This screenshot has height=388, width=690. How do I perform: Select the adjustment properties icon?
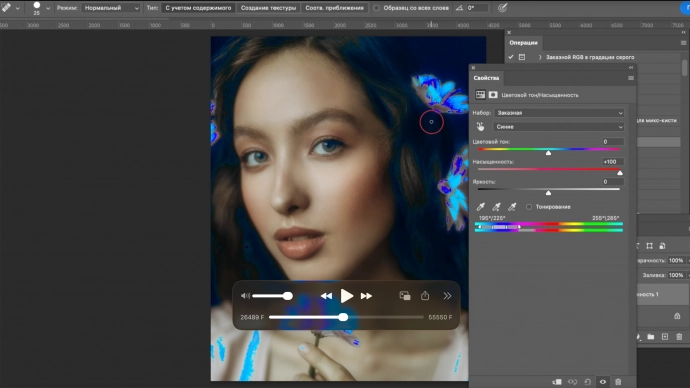click(x=480, y=95)
